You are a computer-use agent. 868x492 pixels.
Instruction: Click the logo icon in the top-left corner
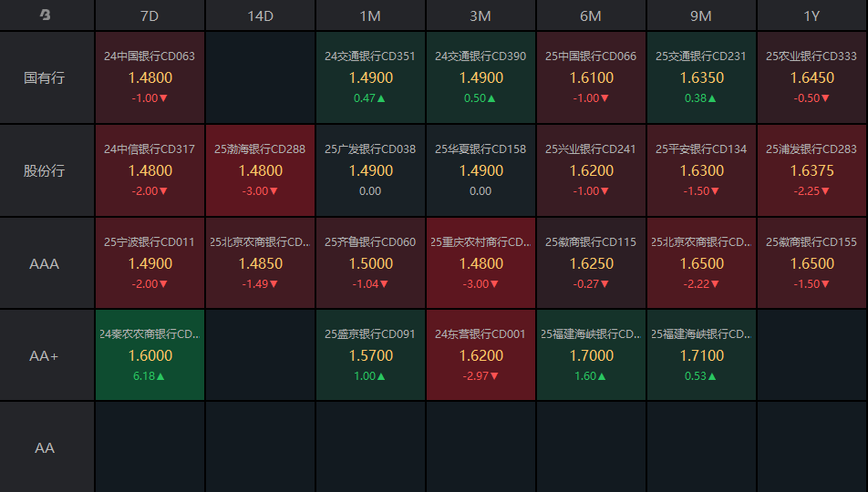[x=45, y=15]
